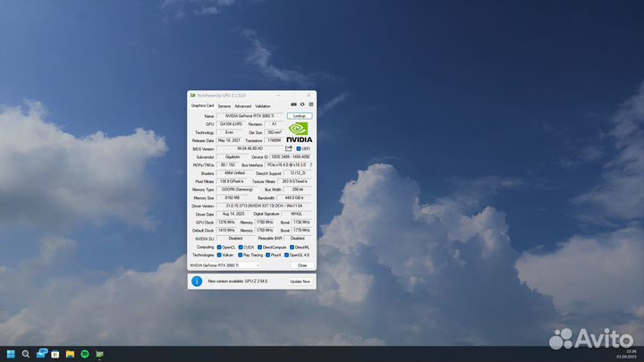The width and height of the screenshot is (644, 362).
Task: Switch to the Advanced tab
Action: (242, 105)
